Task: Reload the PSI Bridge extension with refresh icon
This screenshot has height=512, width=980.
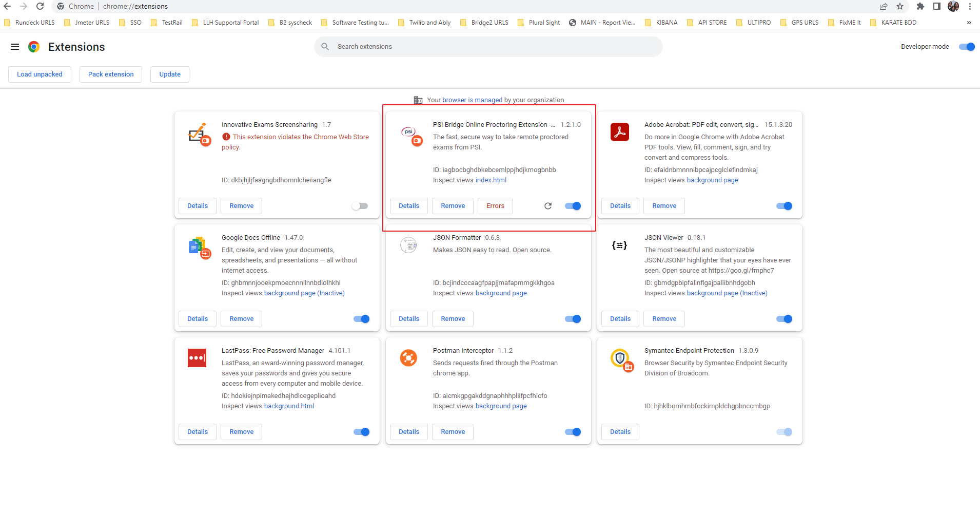Action: click(548, 206)
